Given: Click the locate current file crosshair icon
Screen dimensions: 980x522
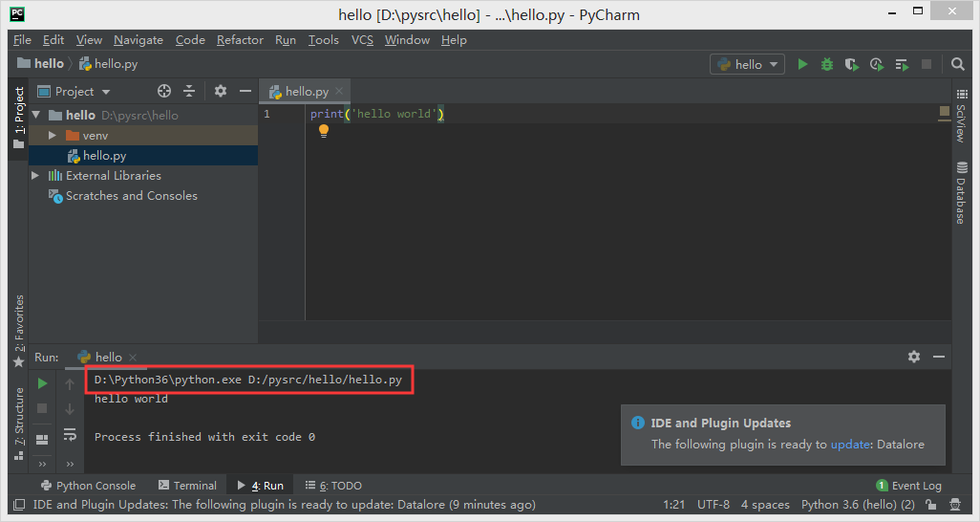Looking at the screenshot, I should pos(164,91).
